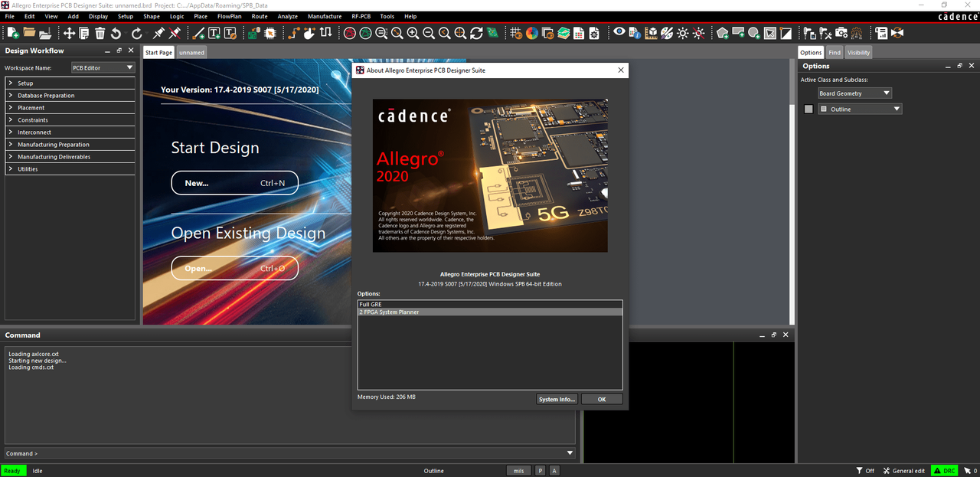Toggle the green DRC status indicator
The width and height of the screenshot is (980, 477).
945,471
